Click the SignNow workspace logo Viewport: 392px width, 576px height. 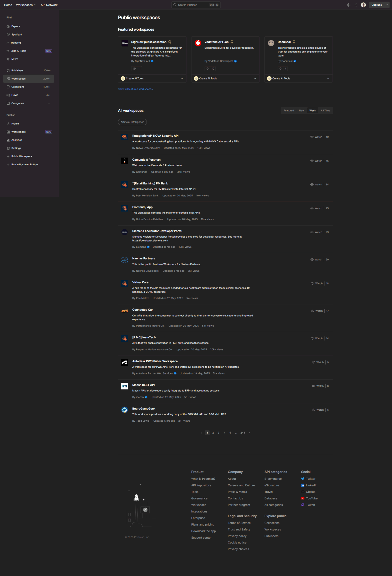coord(125,43)
